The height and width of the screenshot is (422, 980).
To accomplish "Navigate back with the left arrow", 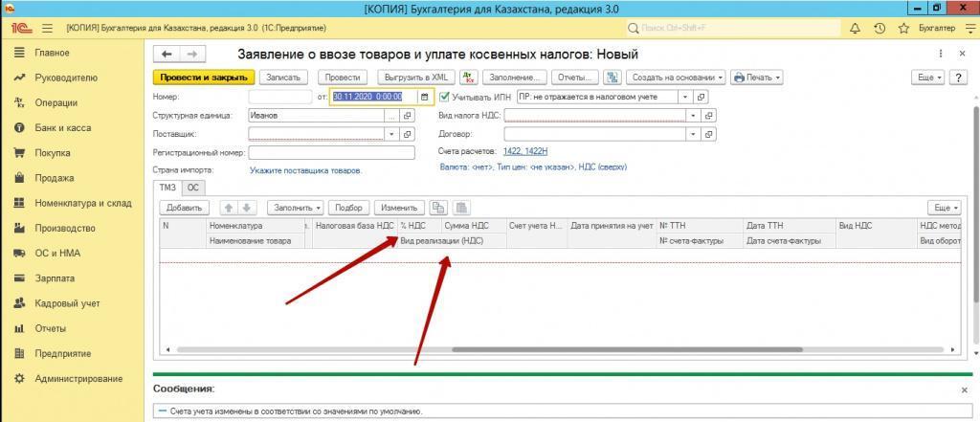I will (x=167, y=55).
